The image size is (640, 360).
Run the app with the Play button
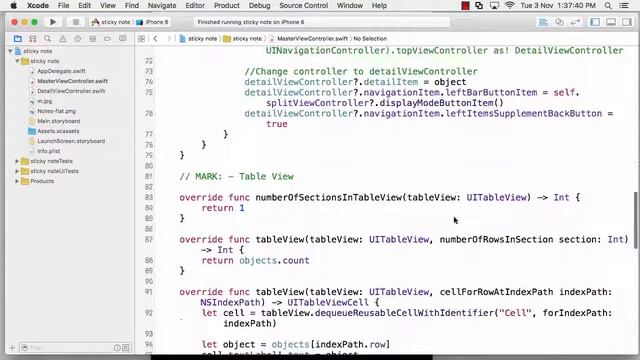pyautogui.click(x=53, y=22)
